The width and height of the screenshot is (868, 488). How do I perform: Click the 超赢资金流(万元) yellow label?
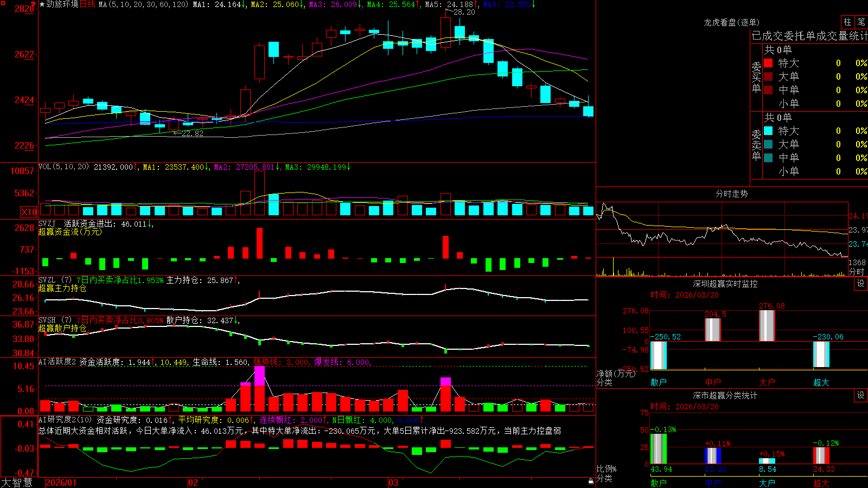pos(70,232)
